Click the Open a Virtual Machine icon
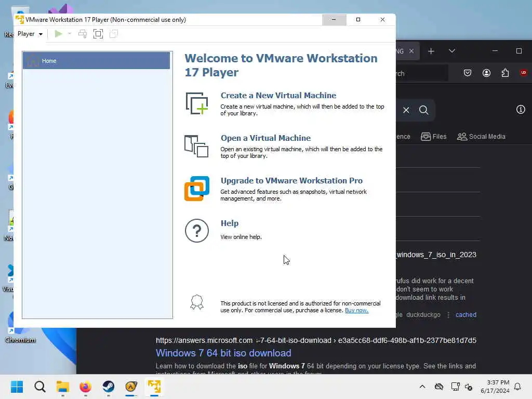Viewport: 532px width, 399px height. 196,146
